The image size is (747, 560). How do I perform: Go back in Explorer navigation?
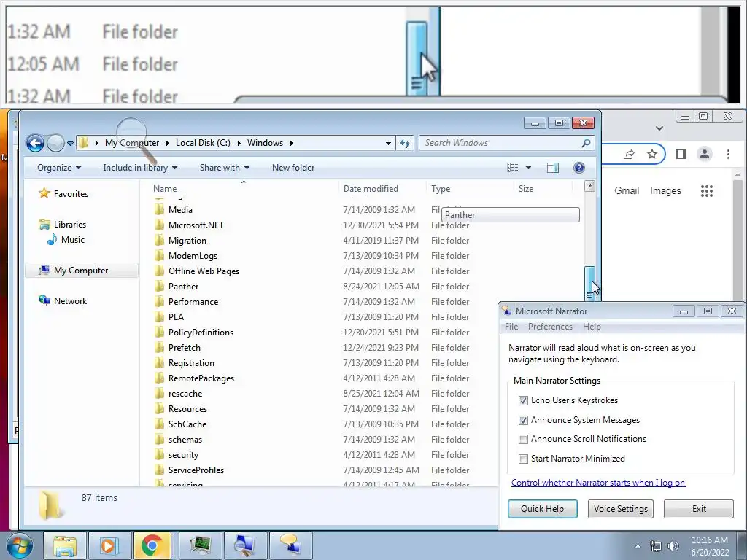(35, 143)
